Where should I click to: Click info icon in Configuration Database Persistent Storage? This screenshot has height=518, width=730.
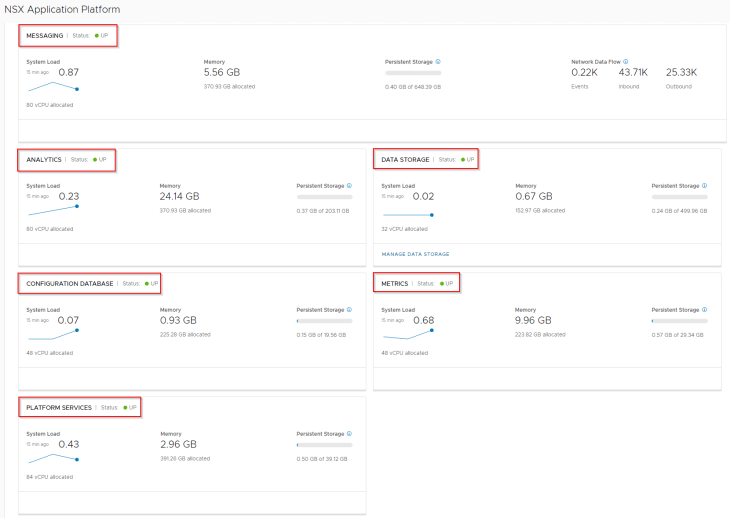coord(350,309)
